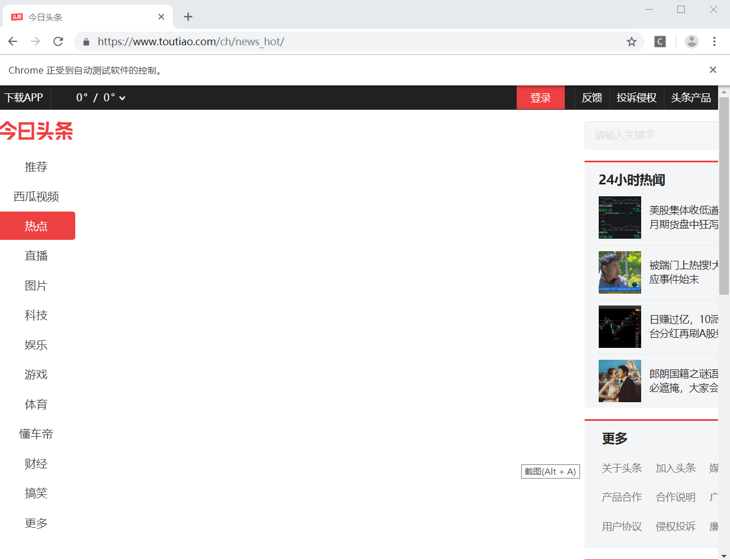730x560 pixels.
Task: Click the browser forward arrow
Action: pos(36,41)
